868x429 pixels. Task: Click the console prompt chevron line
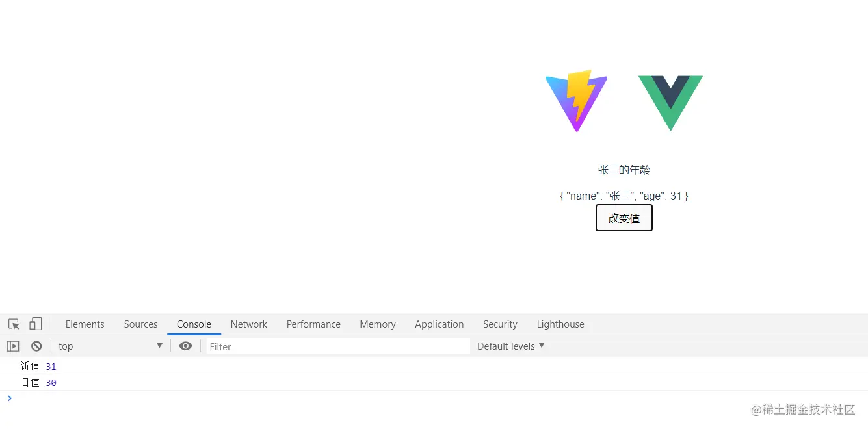pyautogui.click(x=434, y=398)
